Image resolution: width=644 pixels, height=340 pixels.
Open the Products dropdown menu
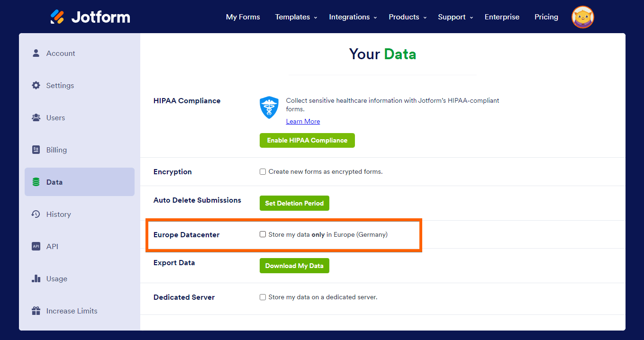pyautogui.click(x=408, y=17)
